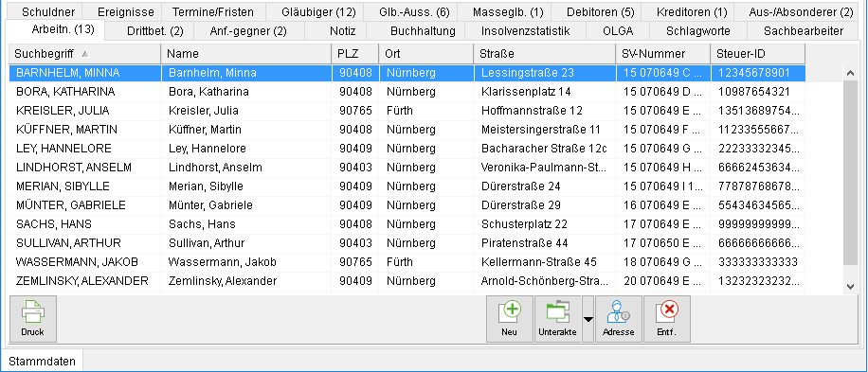Click the Straße column header
Screen dimensions: 868x372
(x=545, y=54)
